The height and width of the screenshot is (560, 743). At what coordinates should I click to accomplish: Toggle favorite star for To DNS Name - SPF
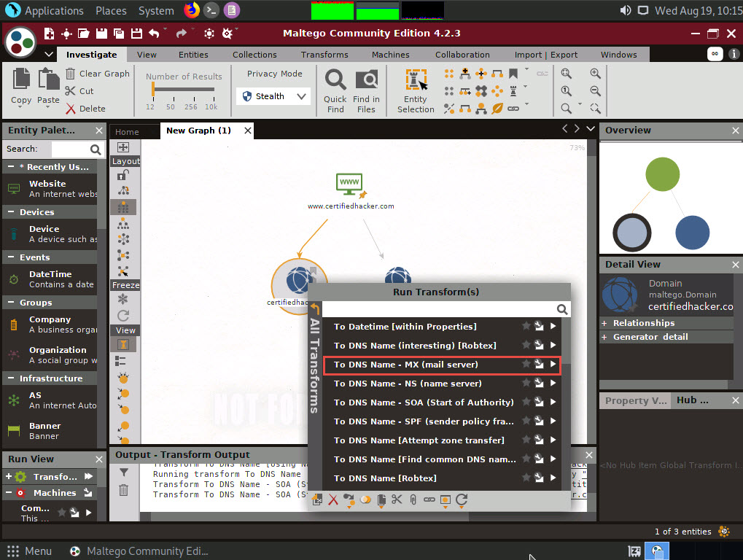526,421
